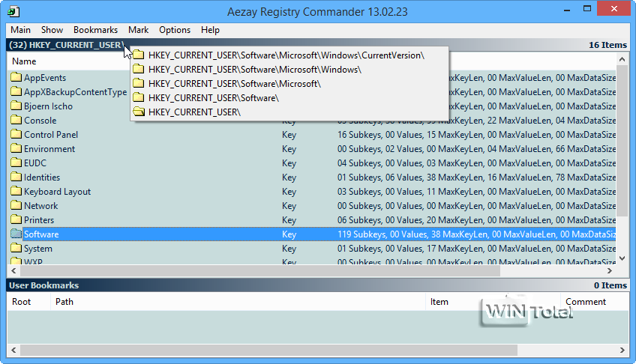
Task: Open the Show menu
Action: point(52,30)
